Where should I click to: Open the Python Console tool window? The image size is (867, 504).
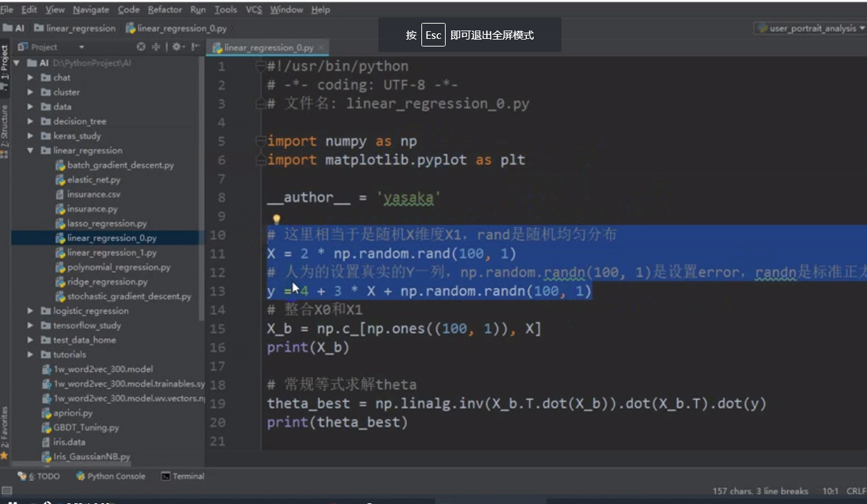[x=111, y=476]
